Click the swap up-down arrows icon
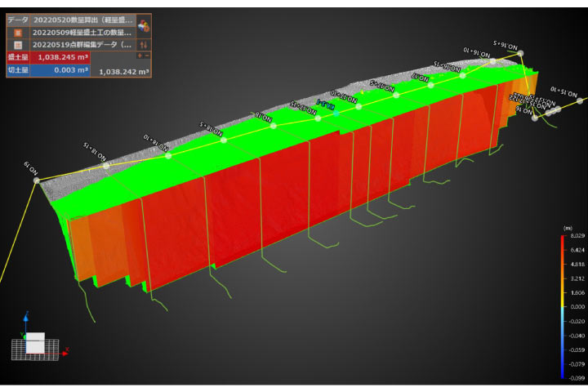The image size is (588, 392). point(144,44)
